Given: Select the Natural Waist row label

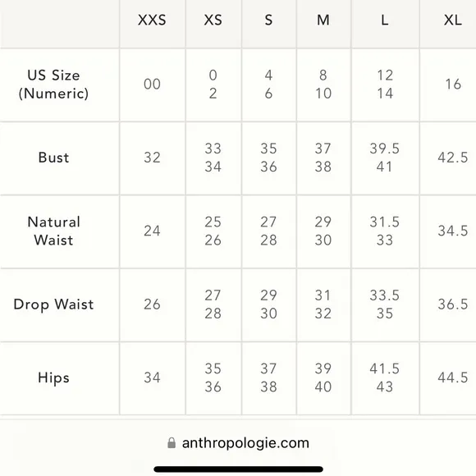Looking at the screenshot, I should pos(53,231).
